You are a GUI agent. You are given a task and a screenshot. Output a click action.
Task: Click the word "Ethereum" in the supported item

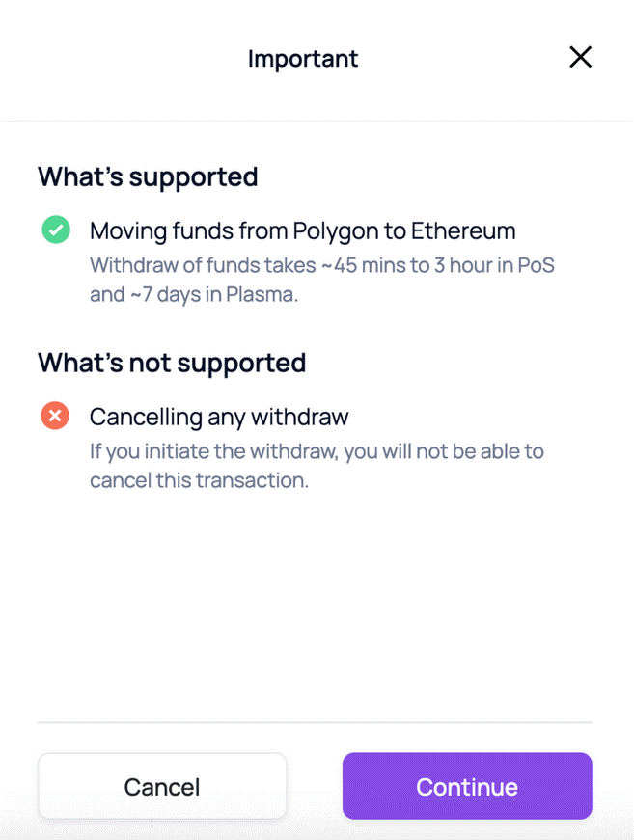point(463,231)
